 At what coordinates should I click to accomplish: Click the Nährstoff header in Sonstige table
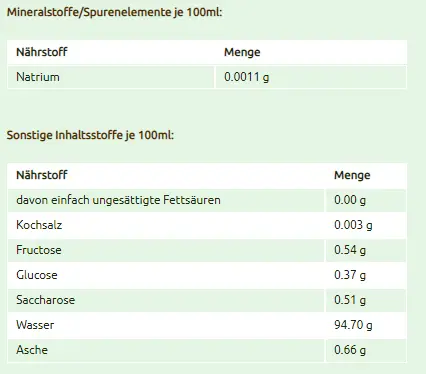point(42,175)
